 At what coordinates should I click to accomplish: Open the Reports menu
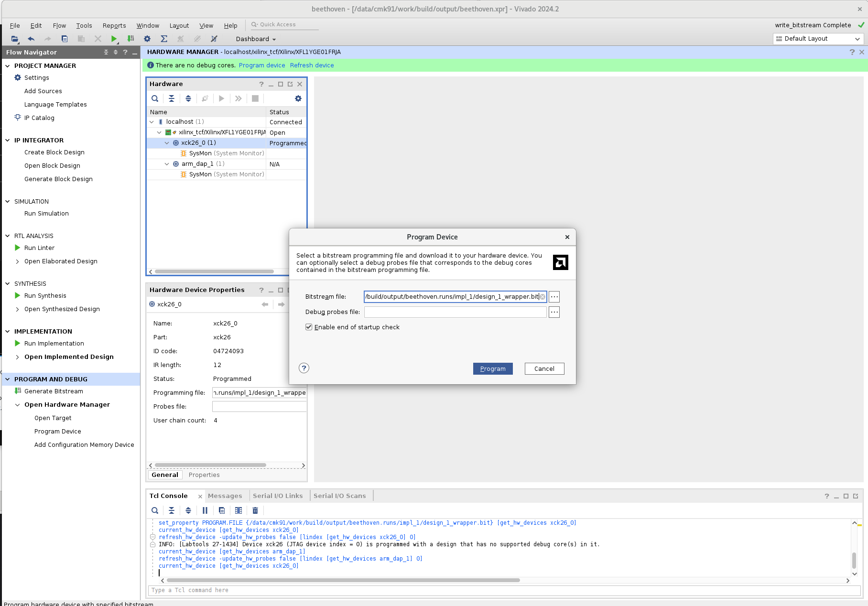(114, 26)
